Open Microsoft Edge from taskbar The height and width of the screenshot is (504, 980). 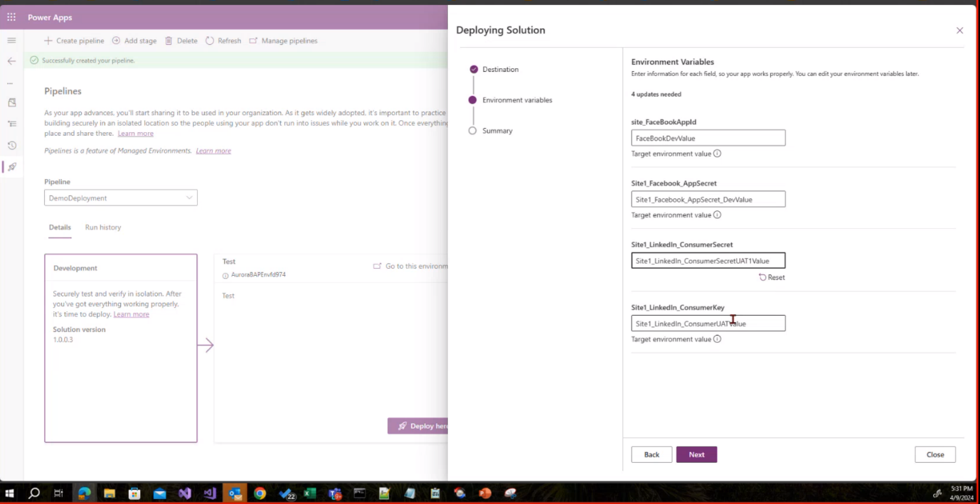tap(84, 493)
